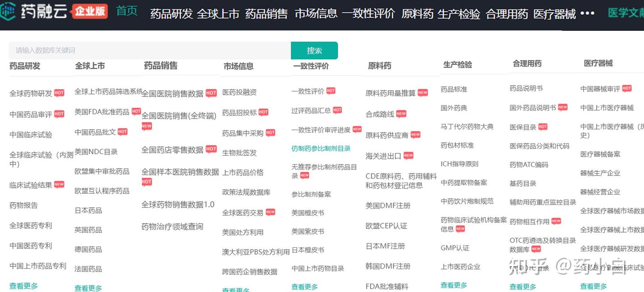This screenshot has width=644, height=292.
Task: Select 首页 in the top menu
Action: pos(126,11)
